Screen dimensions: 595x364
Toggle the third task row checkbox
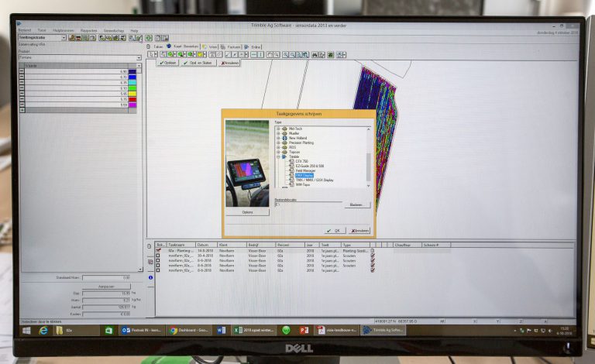pyautogui.click(x=160, y=262)
